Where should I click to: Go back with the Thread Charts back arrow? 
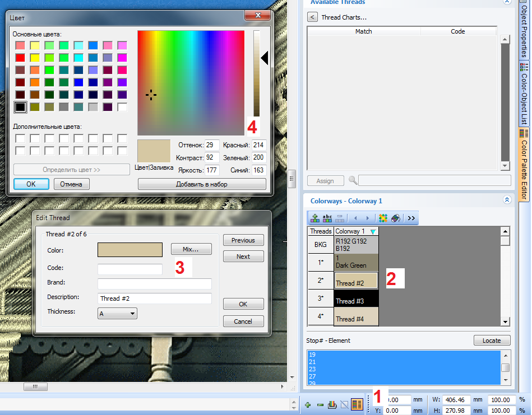click(313, 17)
